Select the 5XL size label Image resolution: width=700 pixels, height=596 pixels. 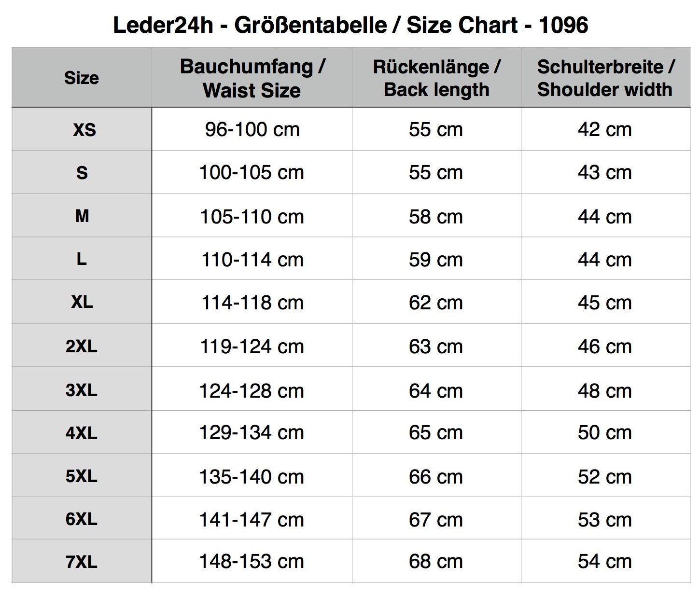[x=82, y=476]
